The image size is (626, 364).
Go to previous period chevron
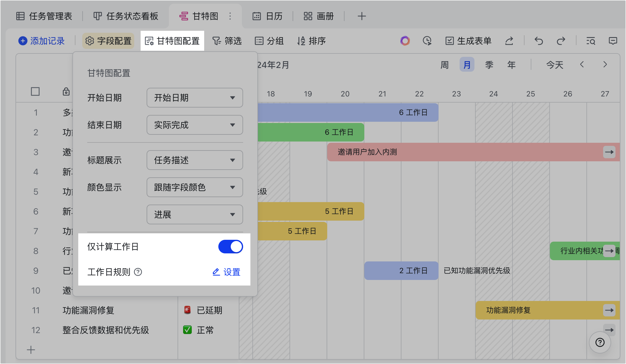coord(582,65)
